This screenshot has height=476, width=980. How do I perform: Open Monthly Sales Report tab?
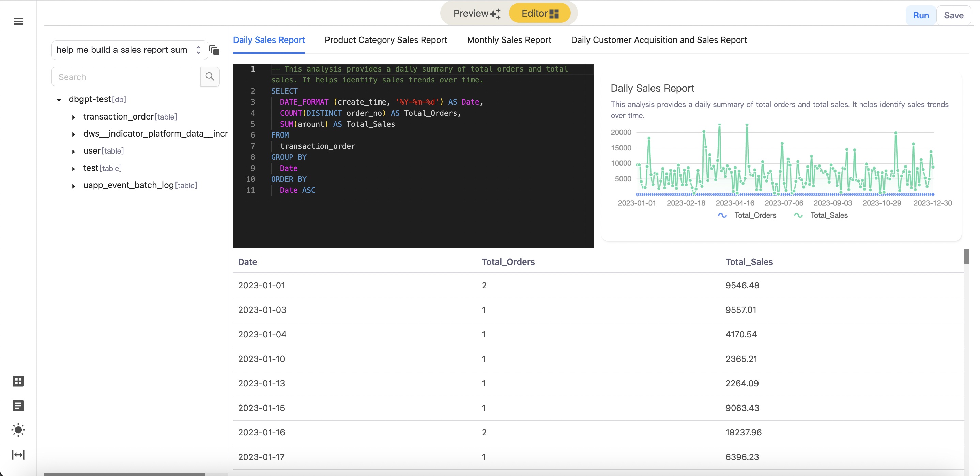509,40
